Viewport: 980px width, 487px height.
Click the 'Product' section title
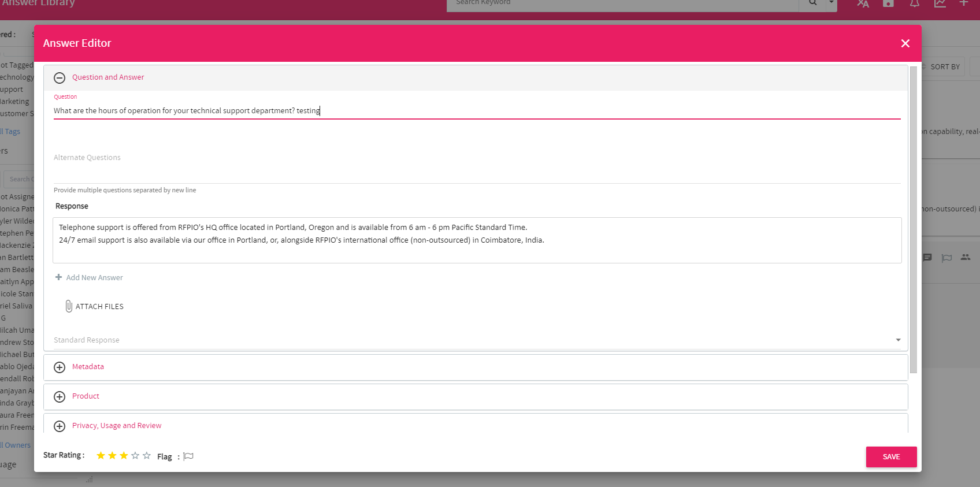click(86, 396)
